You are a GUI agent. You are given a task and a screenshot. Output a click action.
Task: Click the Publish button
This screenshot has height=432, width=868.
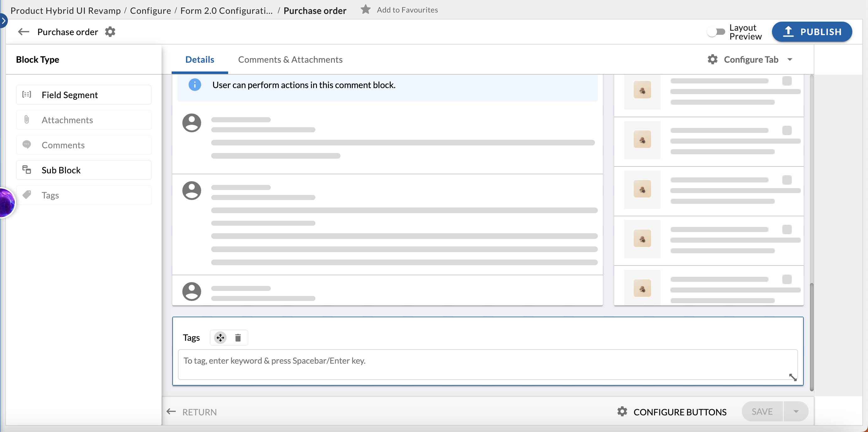(x=812, y=32)
